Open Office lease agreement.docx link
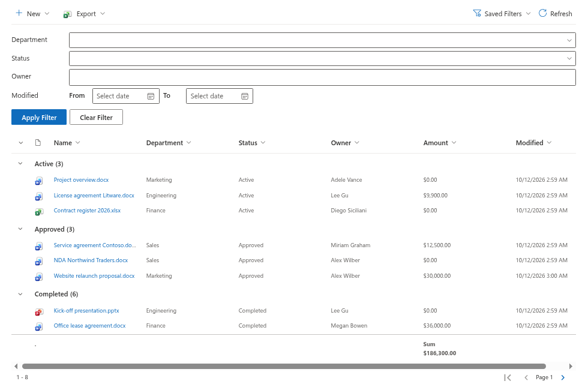588x387 pixels. [x=89, y=325]
